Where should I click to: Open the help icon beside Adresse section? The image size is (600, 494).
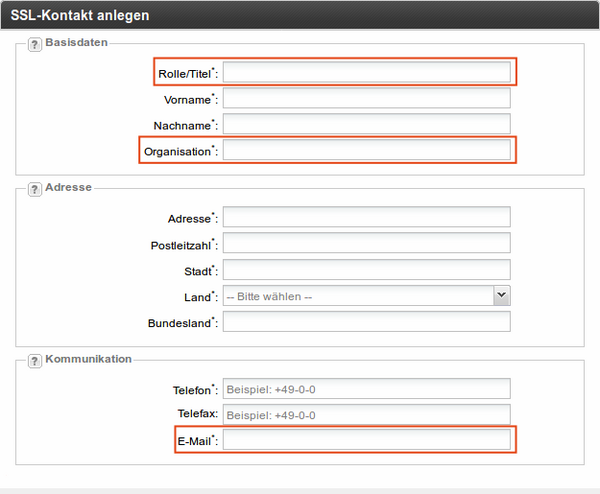(x=34, y=189)
